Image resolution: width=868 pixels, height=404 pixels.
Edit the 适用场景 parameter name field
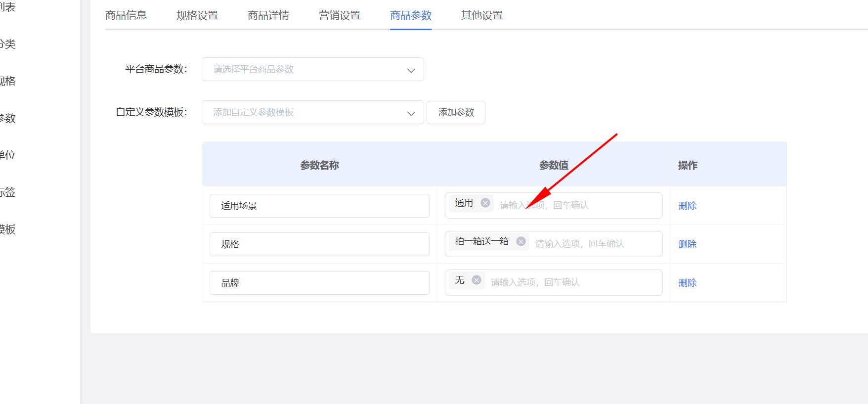point(319,206)
